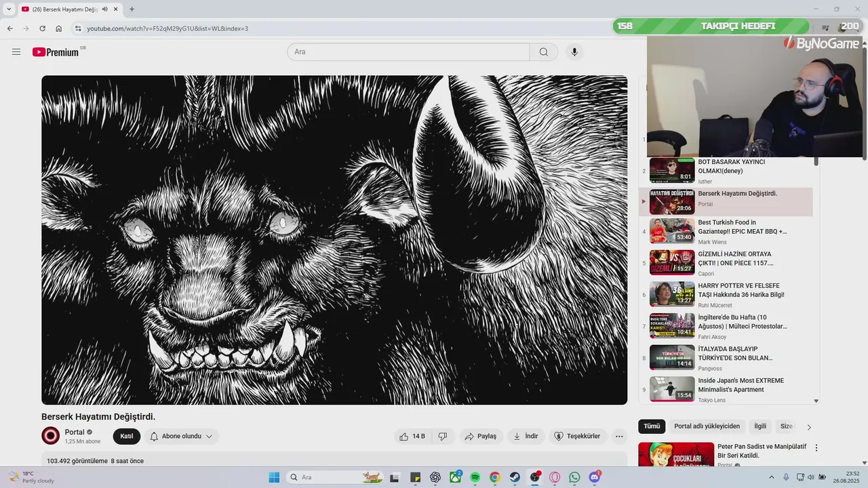Download the video with İndir
Screen dimensions: 868x488
click(x=526, y=436)
